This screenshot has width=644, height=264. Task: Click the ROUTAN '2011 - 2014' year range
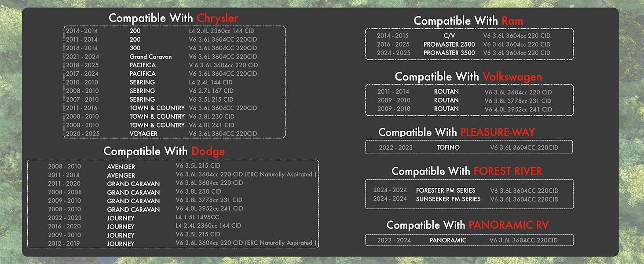point(393,92)
